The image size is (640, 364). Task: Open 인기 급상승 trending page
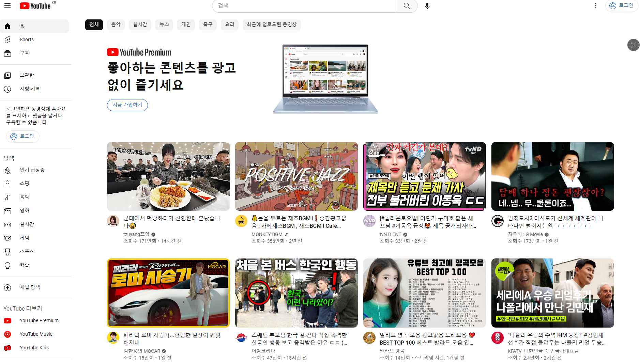(32, 170)
